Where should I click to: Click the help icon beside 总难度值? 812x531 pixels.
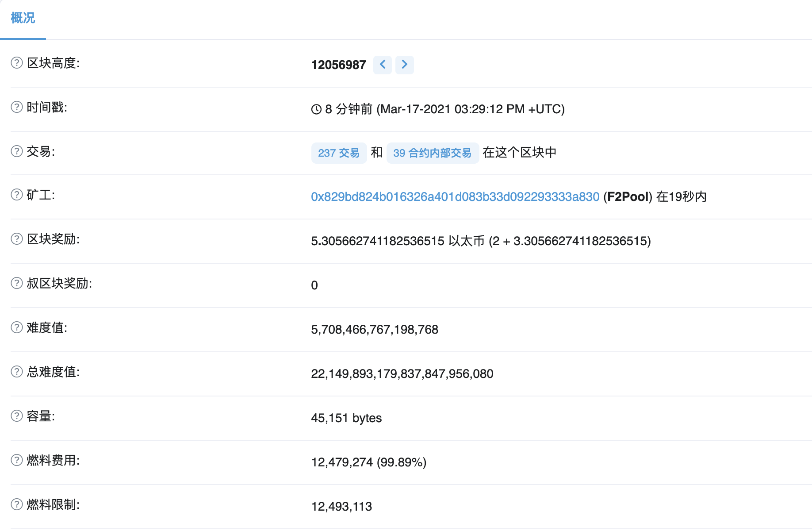pos(17,372)
